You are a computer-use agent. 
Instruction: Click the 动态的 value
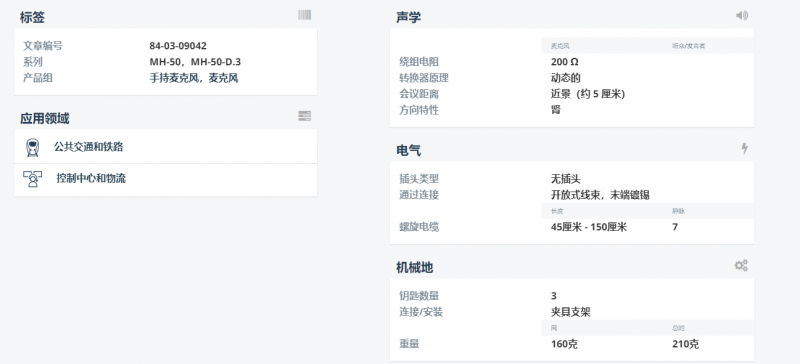point(566,78)
